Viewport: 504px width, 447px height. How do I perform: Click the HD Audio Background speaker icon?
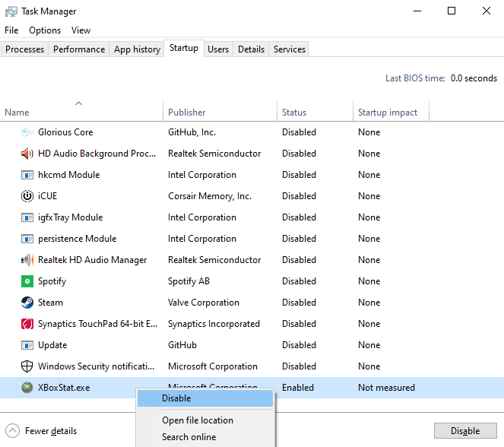click(x=27, y=154)
